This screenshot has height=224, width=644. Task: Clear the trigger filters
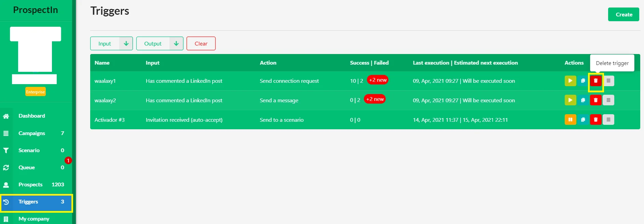201,43
